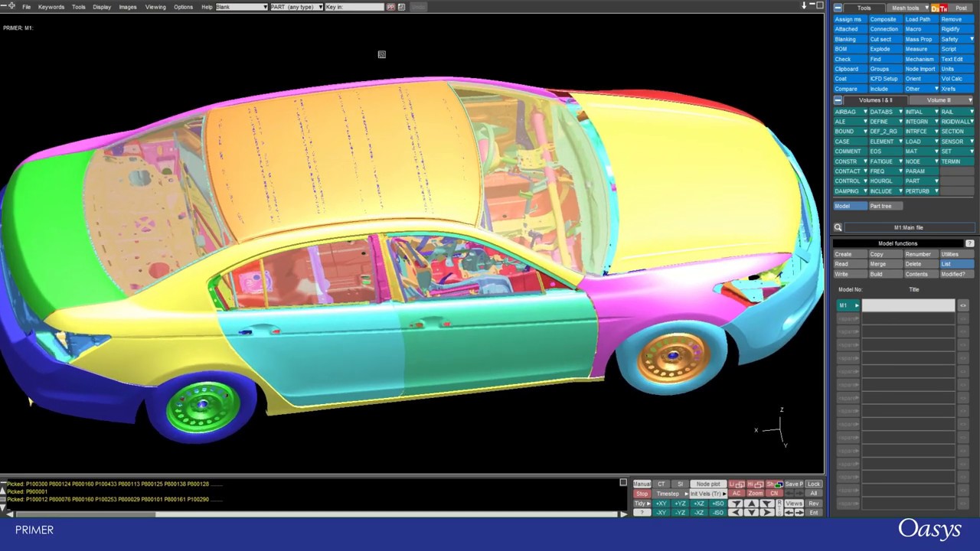This screenshot has height=551, width=980.
Task: Click the next view right-arrow icon
Action: pos(799,512)
